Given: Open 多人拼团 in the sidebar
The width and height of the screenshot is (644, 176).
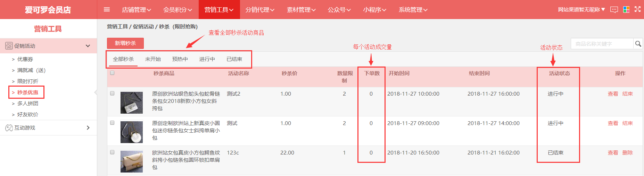Looking at the screenshot, I should [27, 104].
